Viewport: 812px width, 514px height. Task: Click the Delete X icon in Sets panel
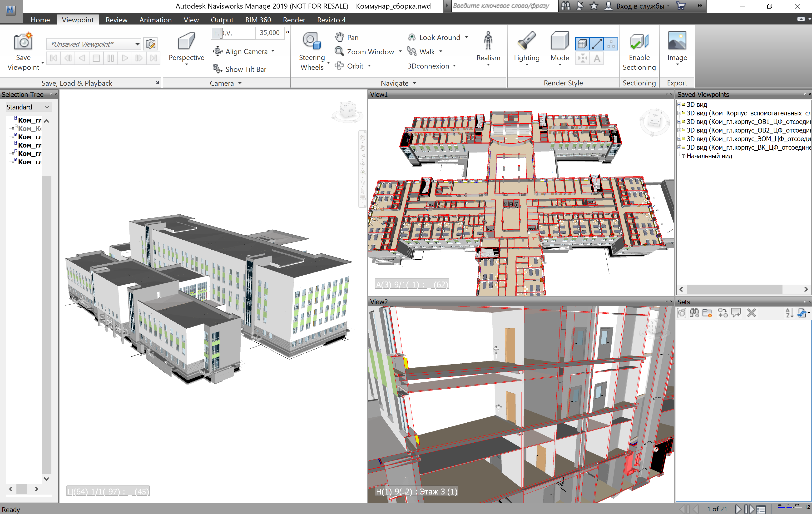[x=751, y=313]
